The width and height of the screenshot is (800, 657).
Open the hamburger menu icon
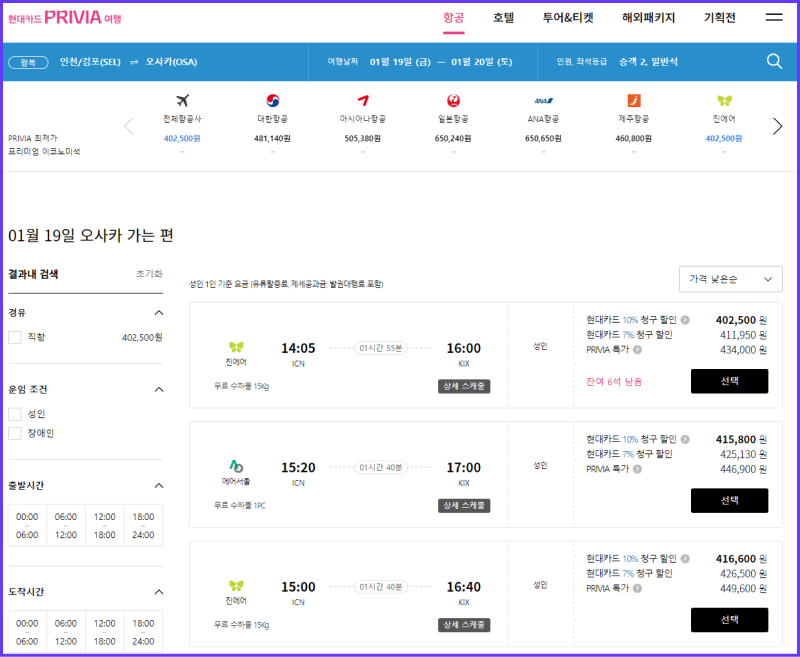point(774,17)
